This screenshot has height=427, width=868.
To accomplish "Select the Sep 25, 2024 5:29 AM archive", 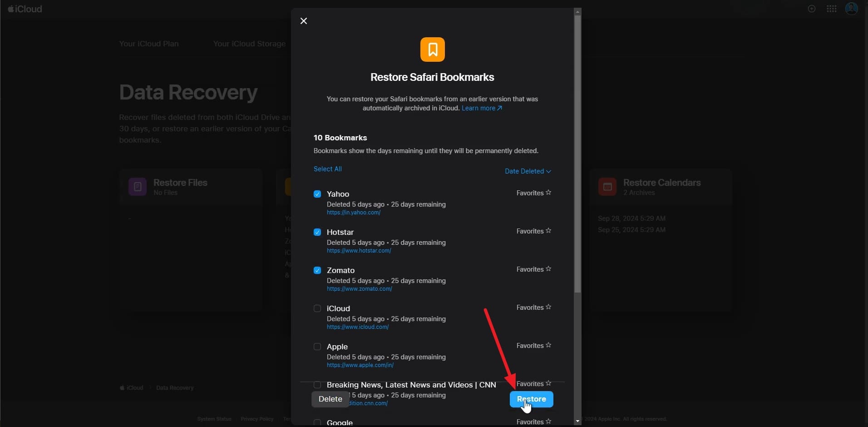I will [x=631, y=230].
